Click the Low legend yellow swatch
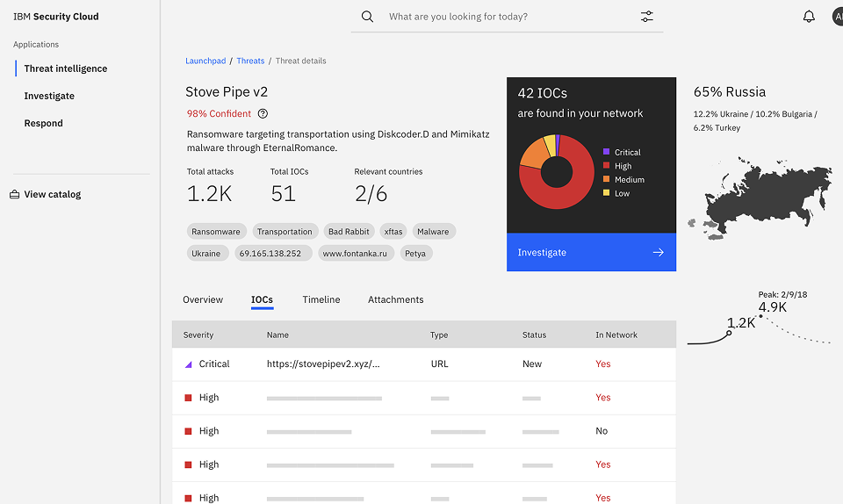 click(607, 192)
